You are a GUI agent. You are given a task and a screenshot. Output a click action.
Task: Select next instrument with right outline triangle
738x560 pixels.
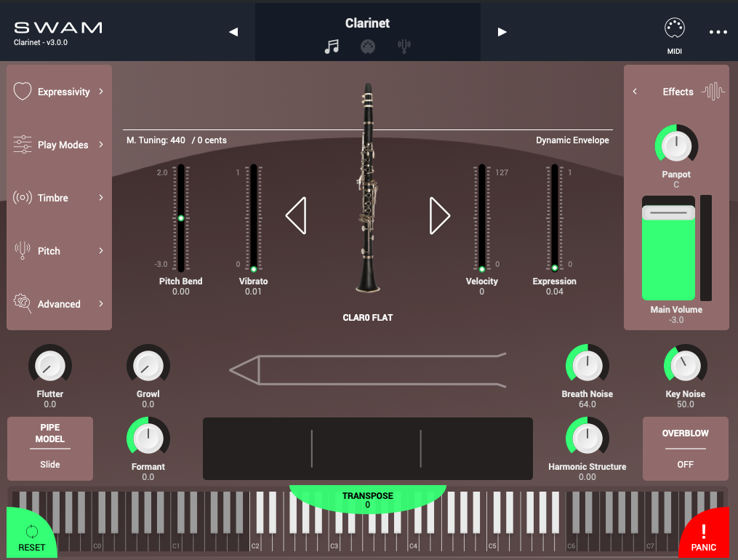439,216
